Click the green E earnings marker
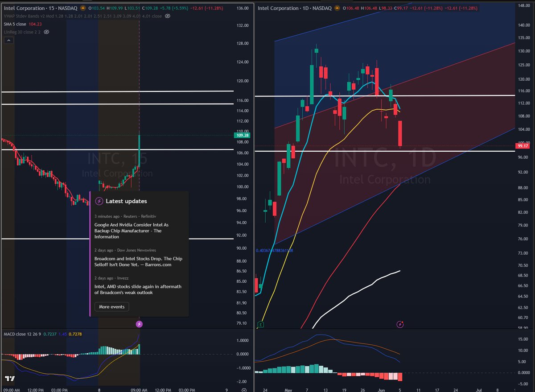535x392 pixels. (261, 324)
